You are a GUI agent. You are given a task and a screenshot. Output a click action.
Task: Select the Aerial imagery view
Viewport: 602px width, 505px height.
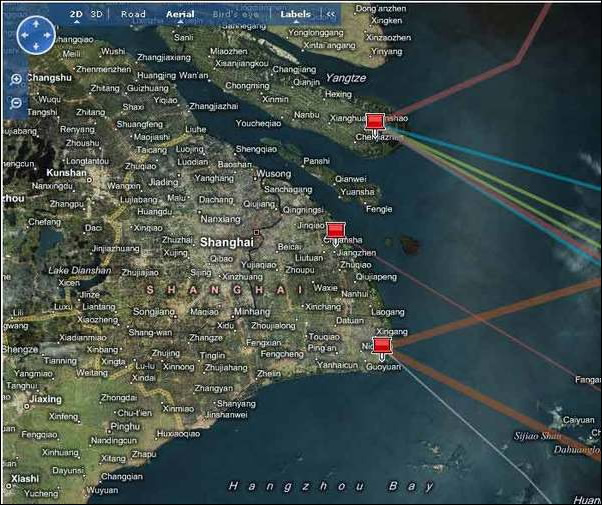[180, 15]
